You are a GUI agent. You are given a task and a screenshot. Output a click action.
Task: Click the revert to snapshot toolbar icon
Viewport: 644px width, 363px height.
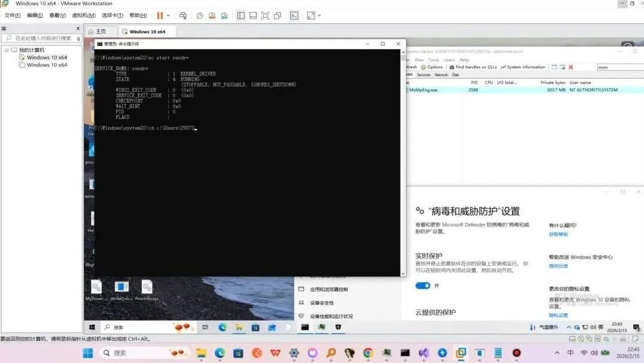pos(212,16)
